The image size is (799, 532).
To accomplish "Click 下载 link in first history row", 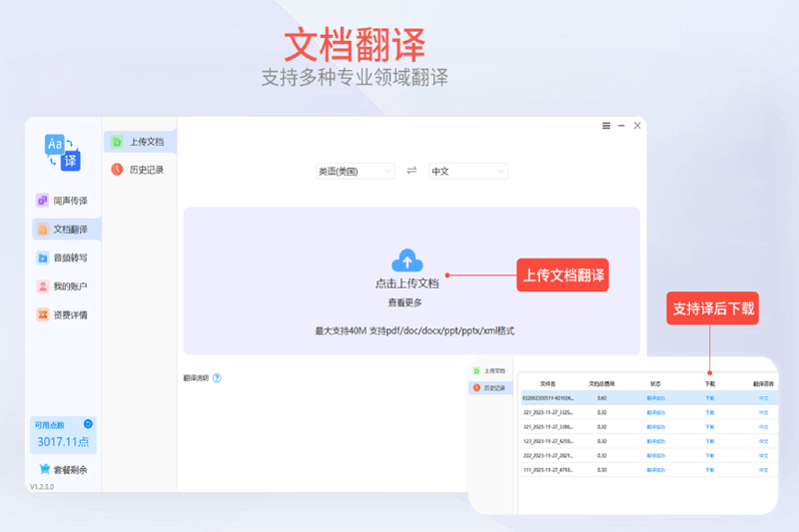I will click(710, 397).
